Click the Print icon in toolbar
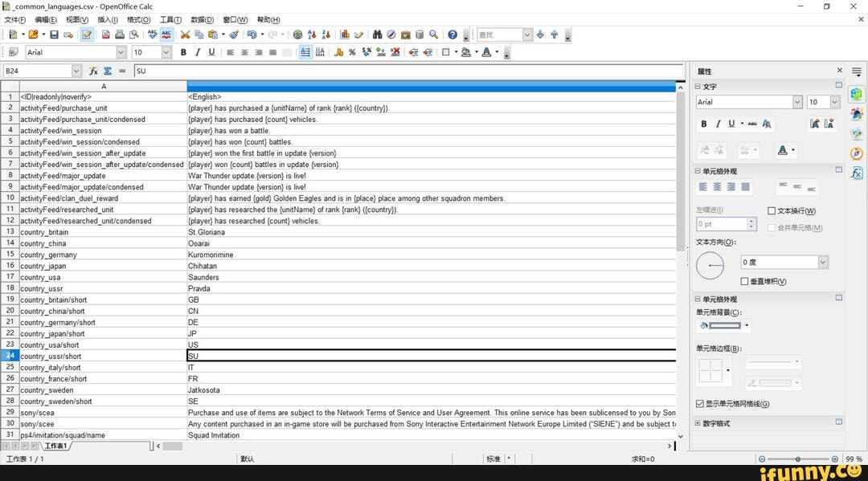This screenshot has width=868, height=481. [119, 35]
